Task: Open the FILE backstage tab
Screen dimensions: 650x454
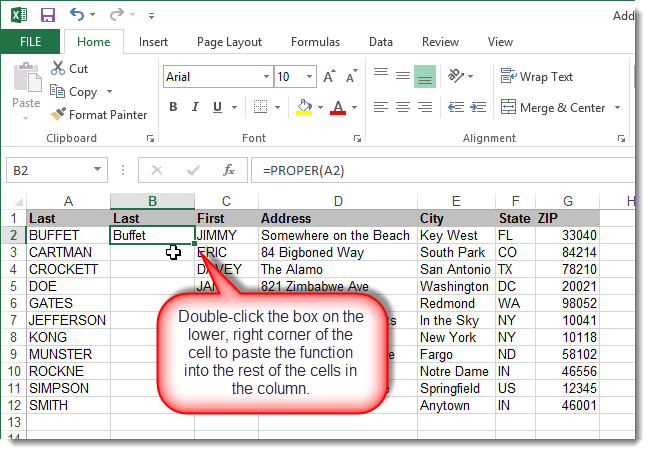Action: click(x=30, y=42)
